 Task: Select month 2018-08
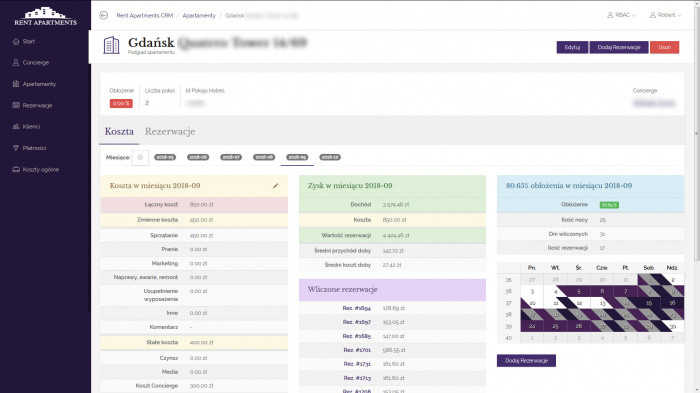click(x=264, y=157)
